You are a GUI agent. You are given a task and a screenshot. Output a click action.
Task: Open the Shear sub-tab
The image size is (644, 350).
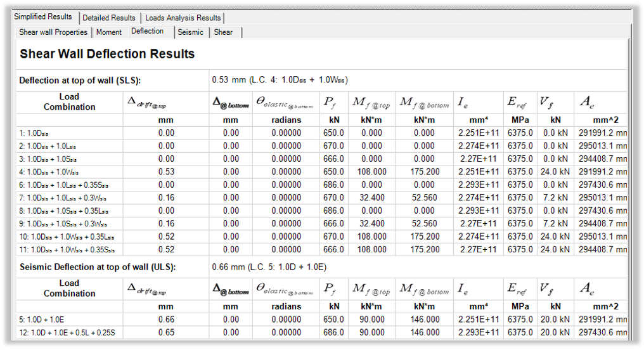point(223,32)
